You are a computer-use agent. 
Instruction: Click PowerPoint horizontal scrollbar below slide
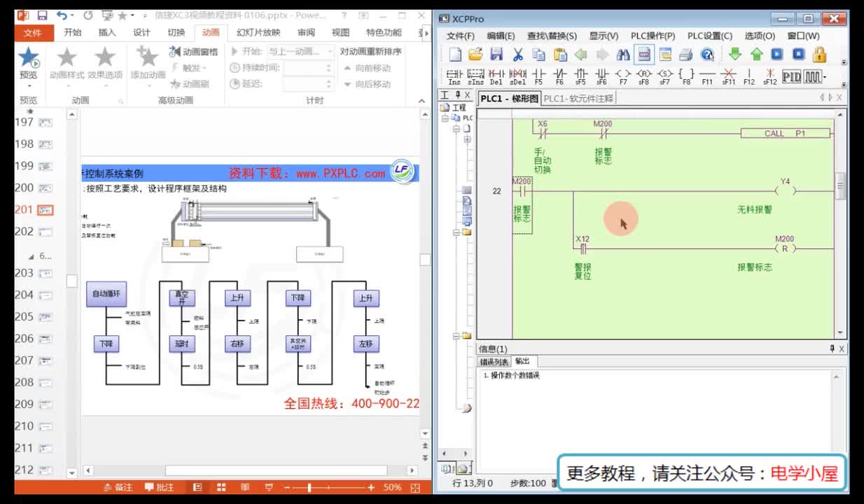pos(276,470)
